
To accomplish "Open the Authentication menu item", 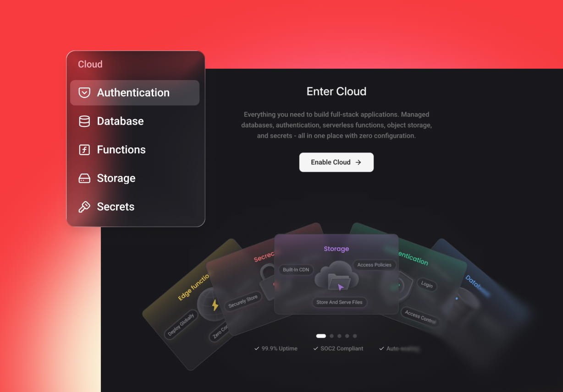I will [135, 93].
